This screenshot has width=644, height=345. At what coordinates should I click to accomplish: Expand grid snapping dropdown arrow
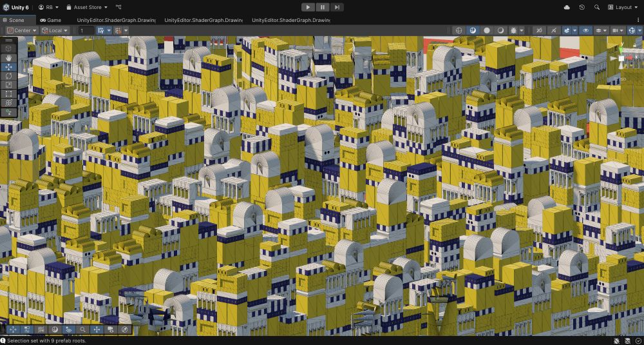pos(109,30)
